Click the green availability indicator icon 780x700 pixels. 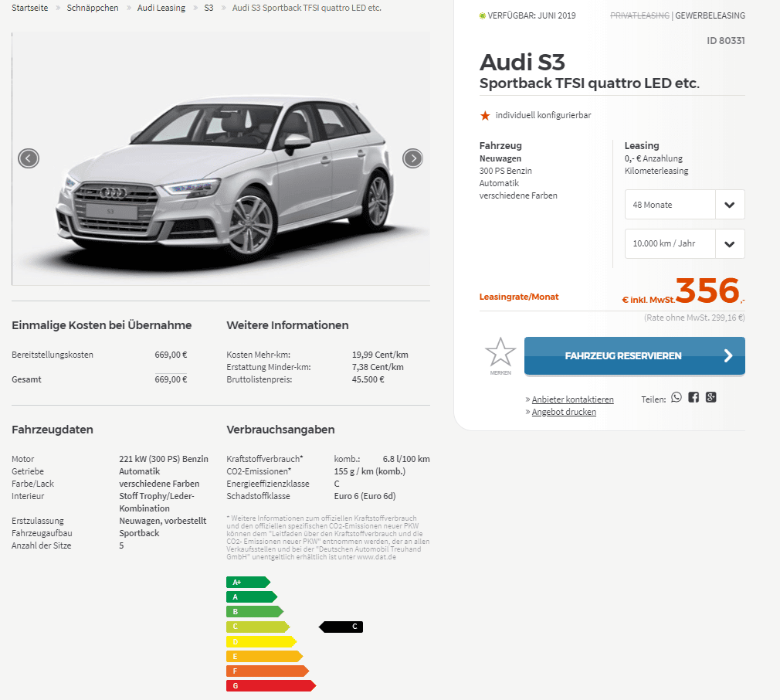pos(482,16)
